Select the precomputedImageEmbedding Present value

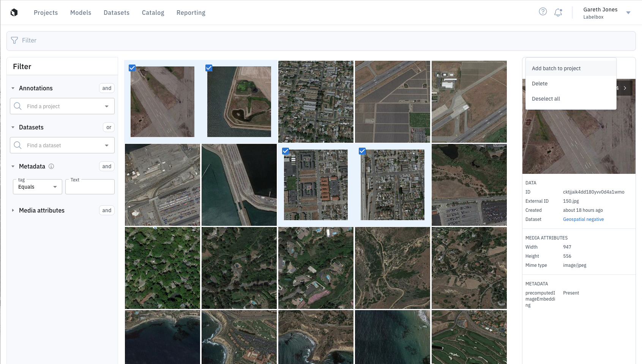click(x=571, y=293)
